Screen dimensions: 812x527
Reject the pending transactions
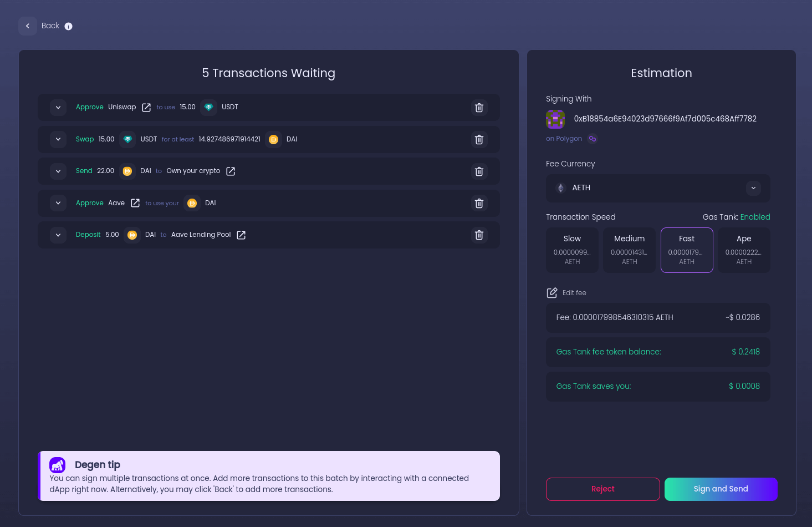[602, 489]
